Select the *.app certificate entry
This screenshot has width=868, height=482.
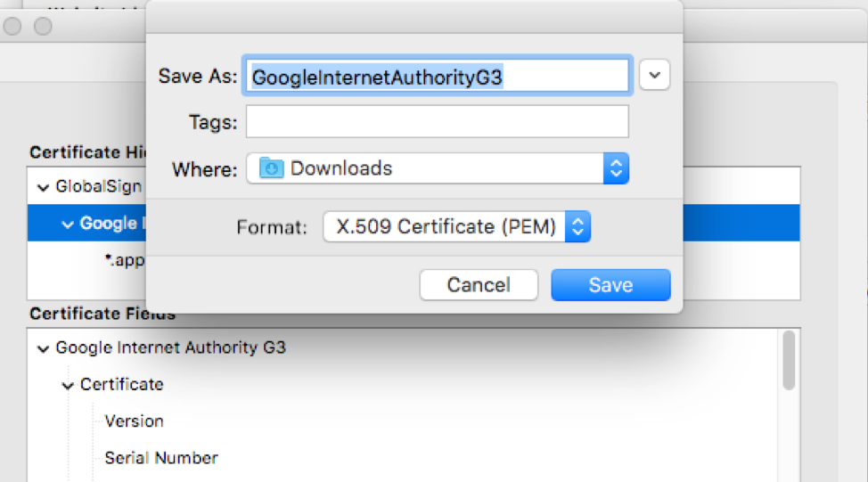[125, 260]
